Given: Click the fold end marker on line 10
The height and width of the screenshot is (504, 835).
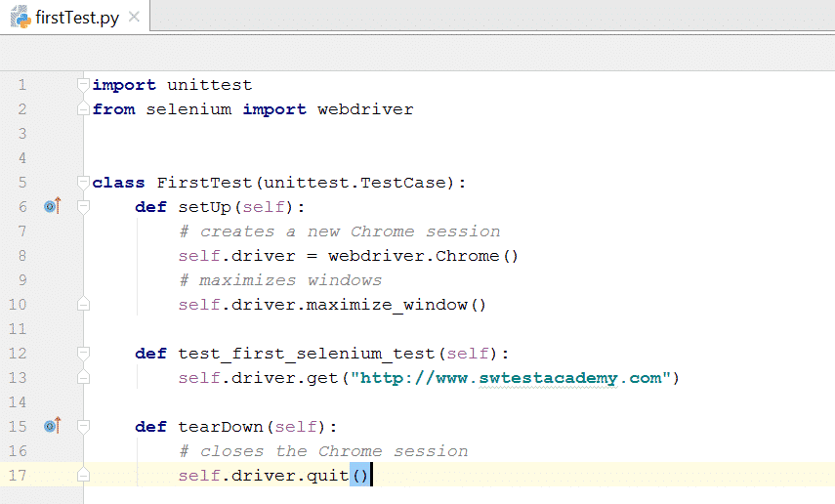Looking at the screenshot, I should click(x=83, y=305).
